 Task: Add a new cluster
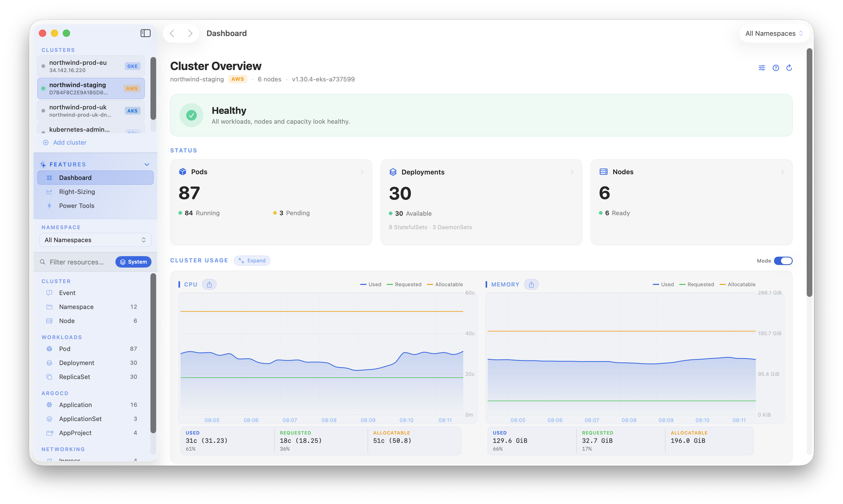pos(65,143)
